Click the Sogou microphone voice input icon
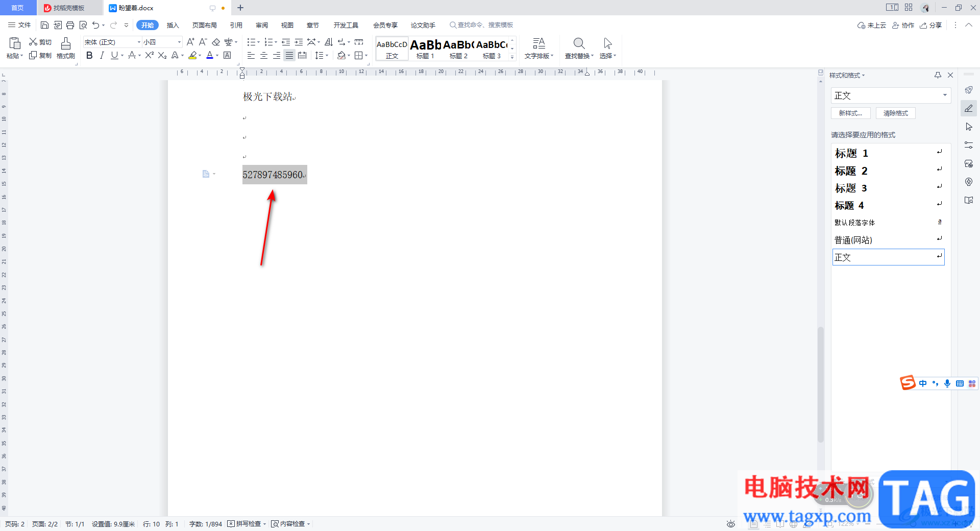The width and height of the screenshot is (980, 531). pyautogui.click(x=947, y=383)
